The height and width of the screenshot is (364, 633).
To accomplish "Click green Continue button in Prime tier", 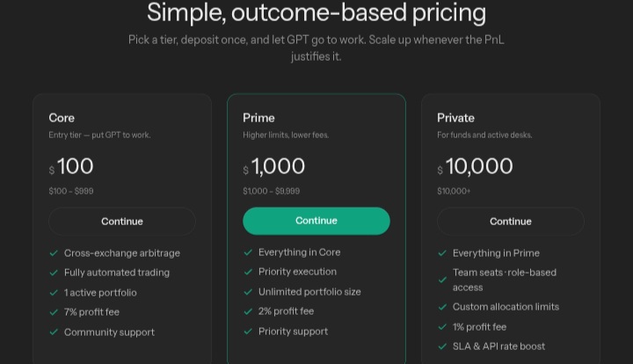I will pos(316,221).
